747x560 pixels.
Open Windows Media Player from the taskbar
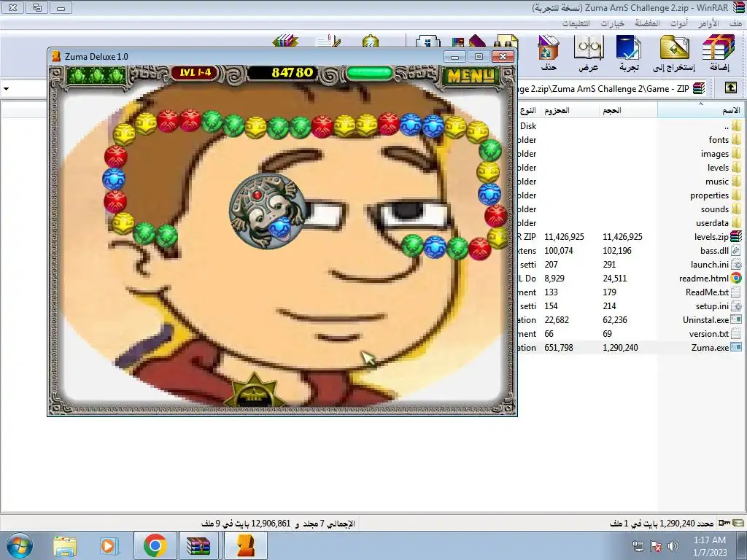tap(109, 545)
